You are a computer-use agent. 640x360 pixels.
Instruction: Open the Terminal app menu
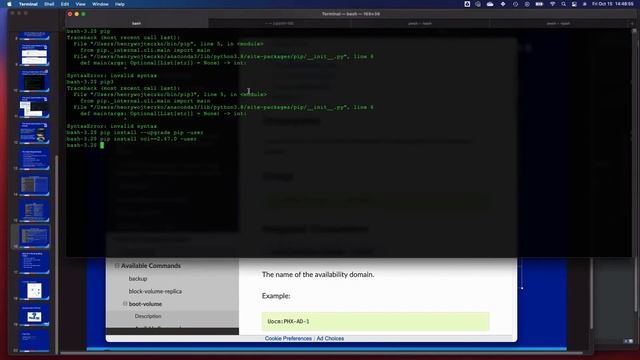[x=28, y=4]
